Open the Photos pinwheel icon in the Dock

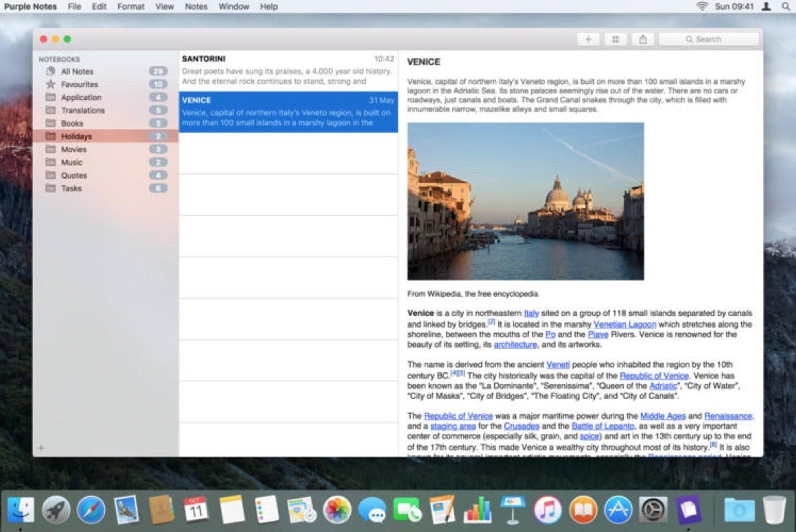click(x=337, y=509)
